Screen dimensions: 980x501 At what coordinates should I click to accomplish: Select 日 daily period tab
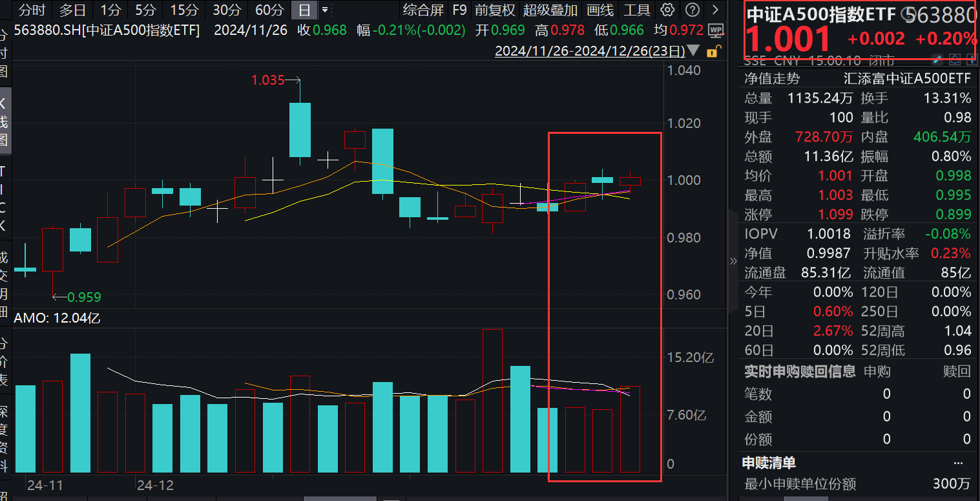click(x=304, y=10)
